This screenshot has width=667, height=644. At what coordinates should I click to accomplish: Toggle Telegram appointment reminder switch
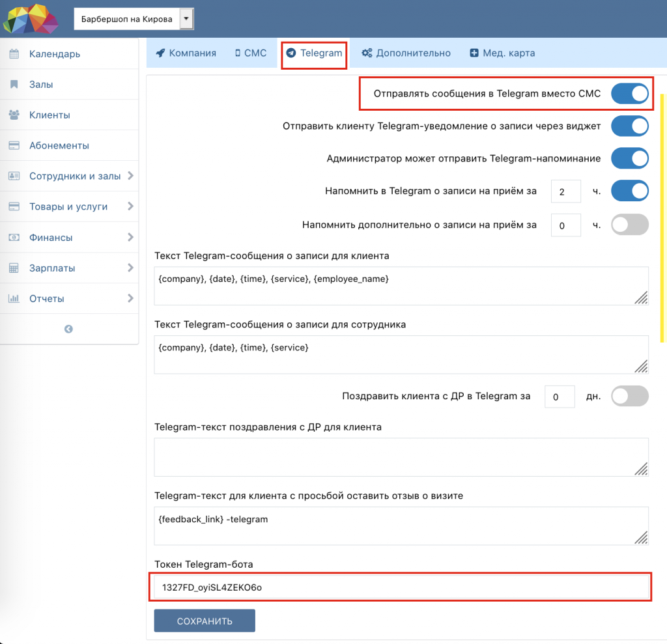pos(630,191)
